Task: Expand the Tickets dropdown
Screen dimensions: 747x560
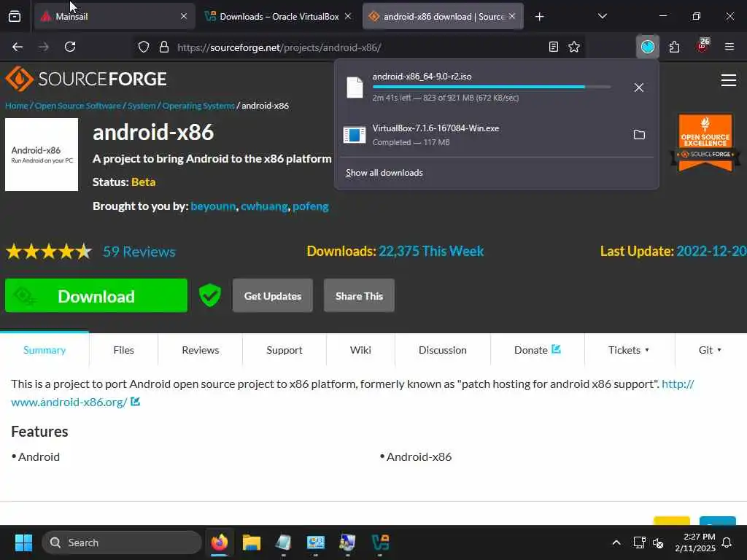Action: pos(629,350)
